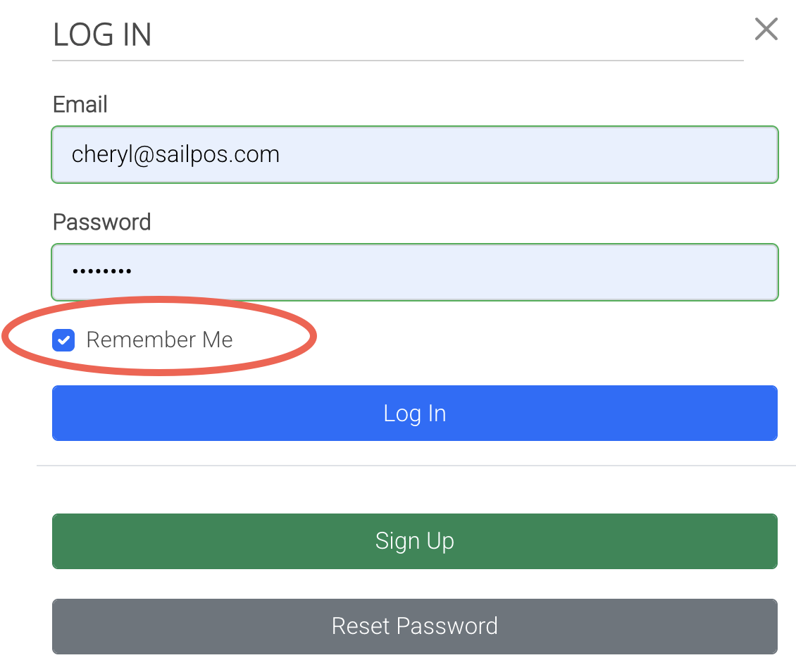The image size is (796, 672).
Task: Click the "Password" field label
Action: coord(101,223)
